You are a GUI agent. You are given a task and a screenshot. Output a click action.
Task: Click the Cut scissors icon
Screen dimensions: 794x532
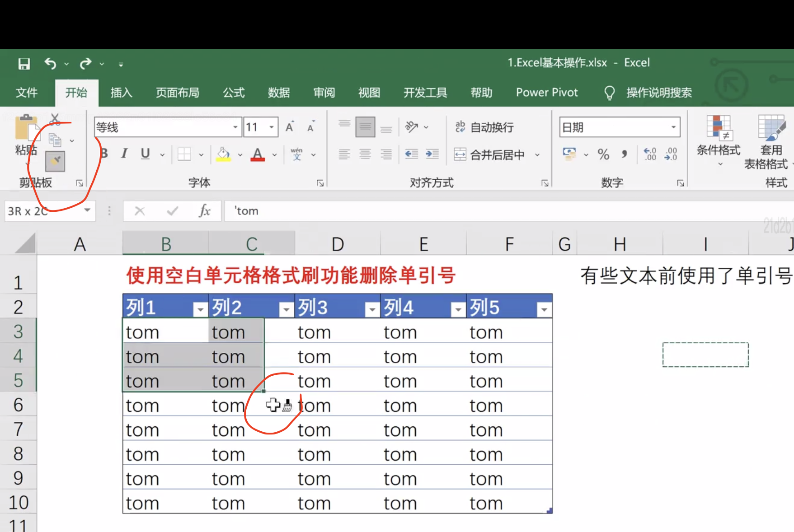[55, 119]
